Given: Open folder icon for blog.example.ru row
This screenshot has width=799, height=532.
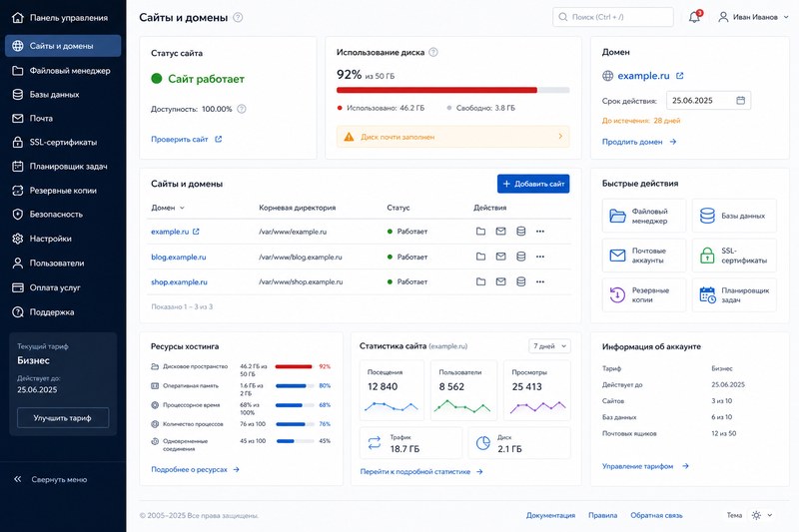Looking at the screenshot, I should pyautogui.click(x=480, y=257).
